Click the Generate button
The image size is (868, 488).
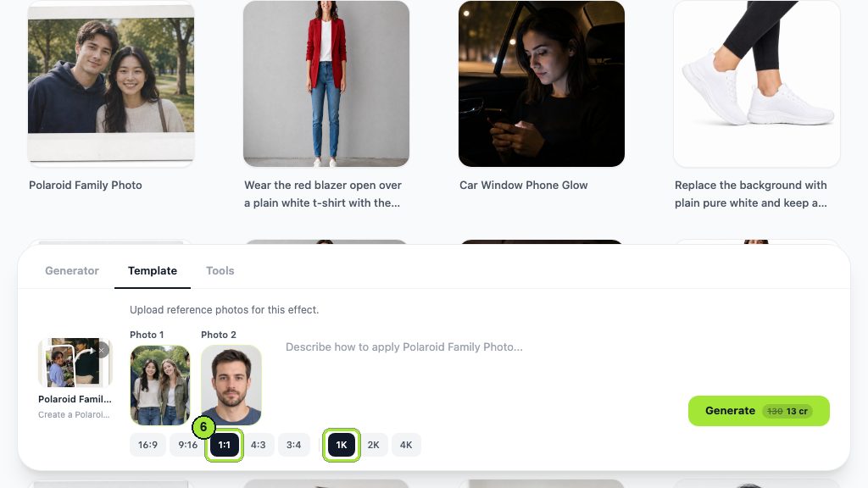pos(759,411)
